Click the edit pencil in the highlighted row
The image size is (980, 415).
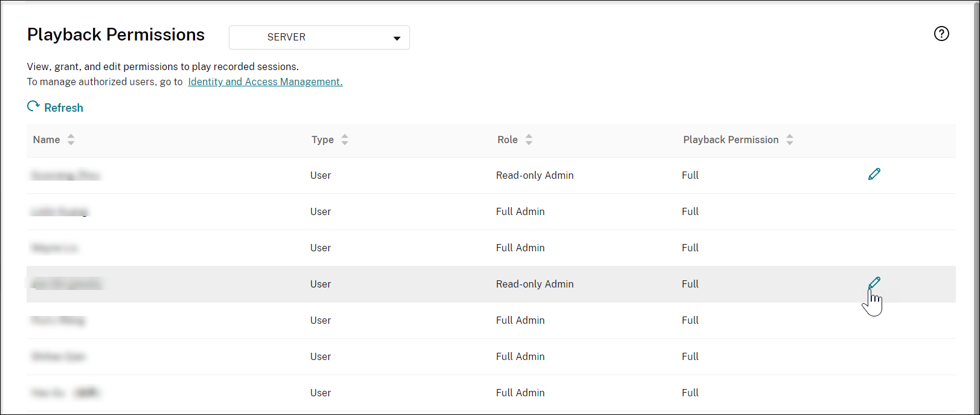874,283
